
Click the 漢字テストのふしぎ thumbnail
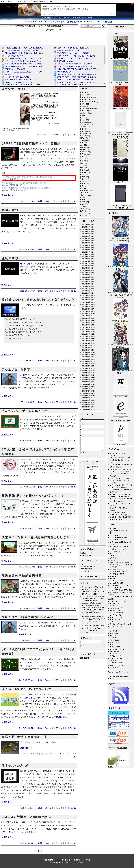pos(10,776)
